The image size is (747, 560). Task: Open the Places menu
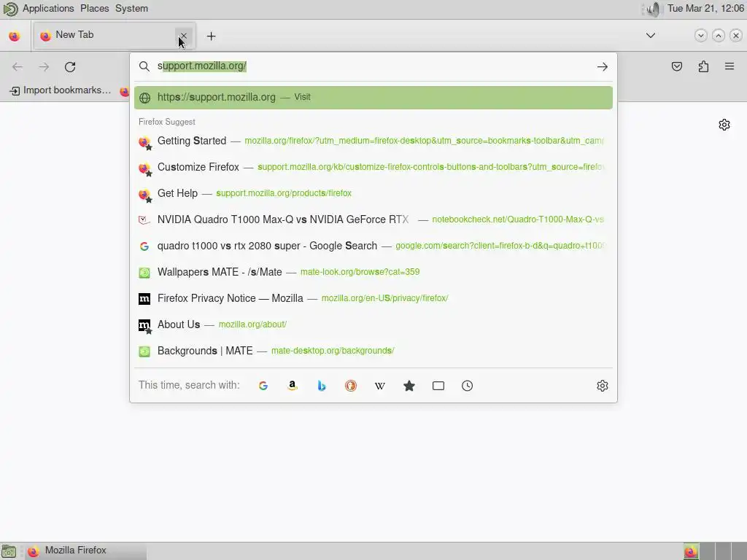(x=94, y=9)
